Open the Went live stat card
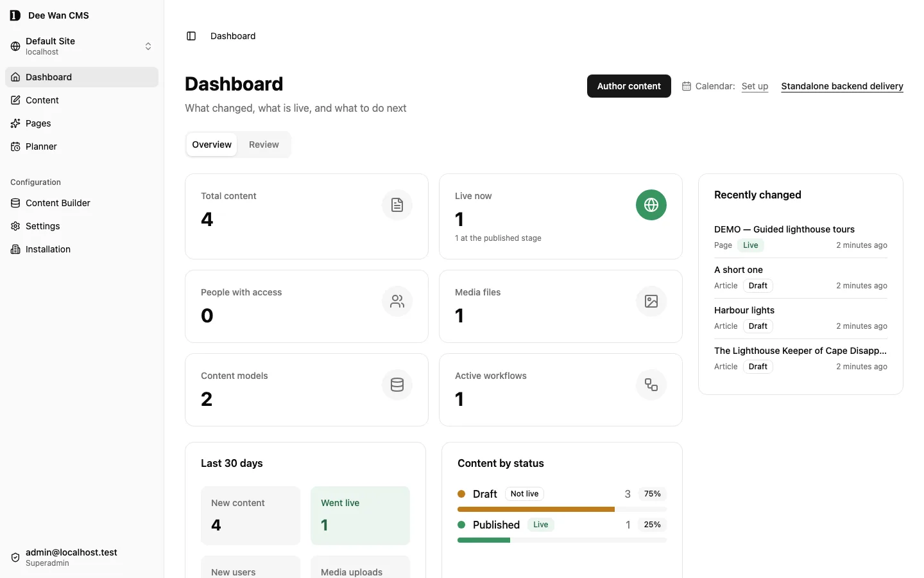This screenshot has width=924, height=578. [360, 516]
